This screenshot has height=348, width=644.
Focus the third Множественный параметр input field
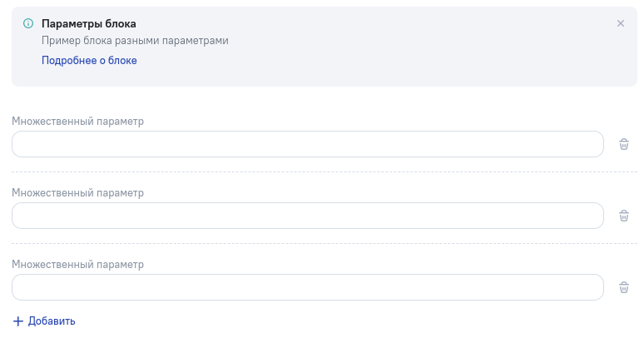click(307, 287)
